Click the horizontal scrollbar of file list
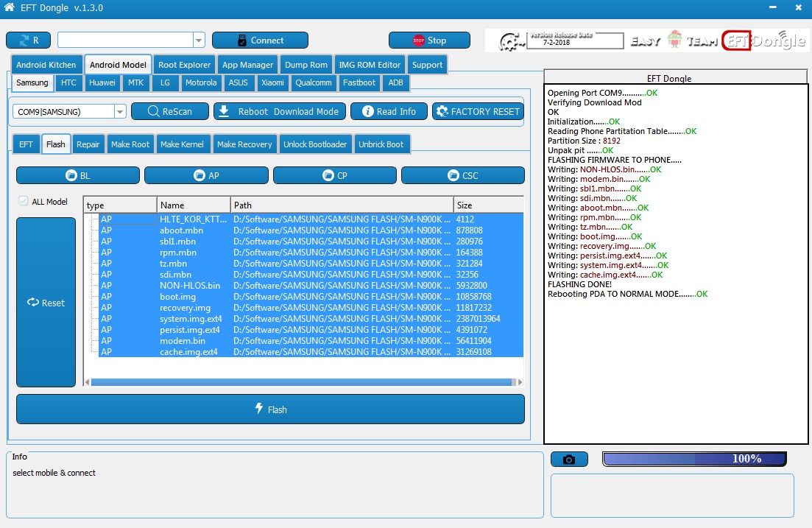 (301, 382)
